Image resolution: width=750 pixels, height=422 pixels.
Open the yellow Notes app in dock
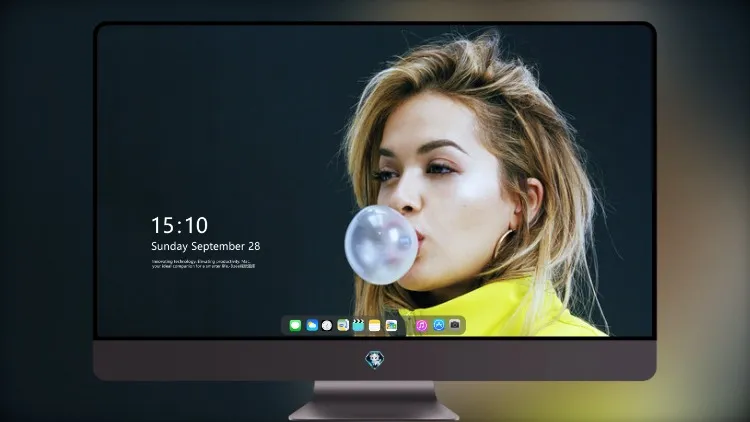375,326
